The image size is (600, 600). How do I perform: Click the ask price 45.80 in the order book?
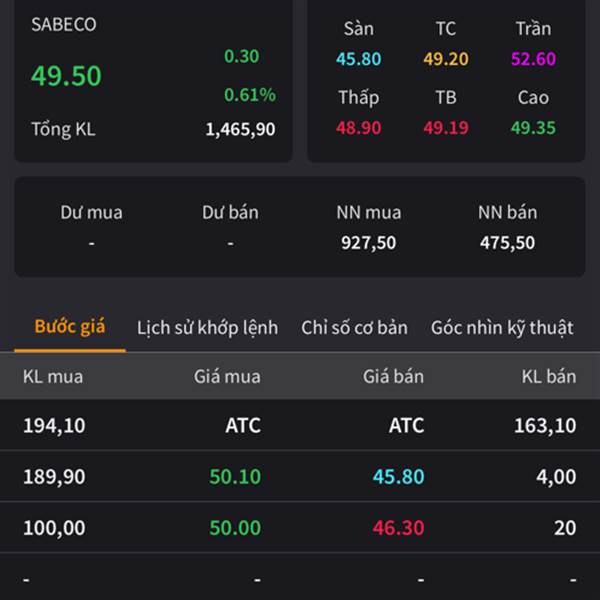(399, 477)
